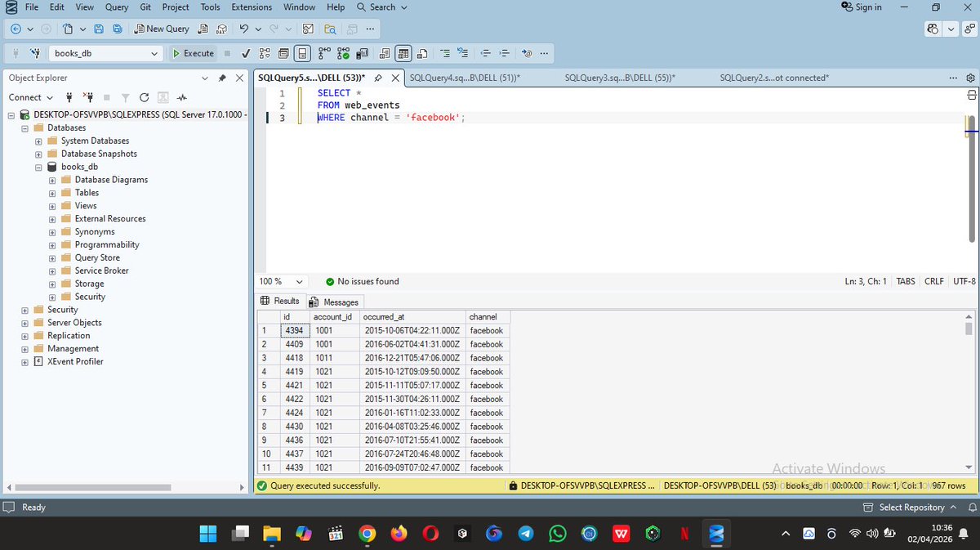Parse the query with the checkmark icon
Image resolution: width=980 pixels, height=550 pixels.
click(246, 53)
